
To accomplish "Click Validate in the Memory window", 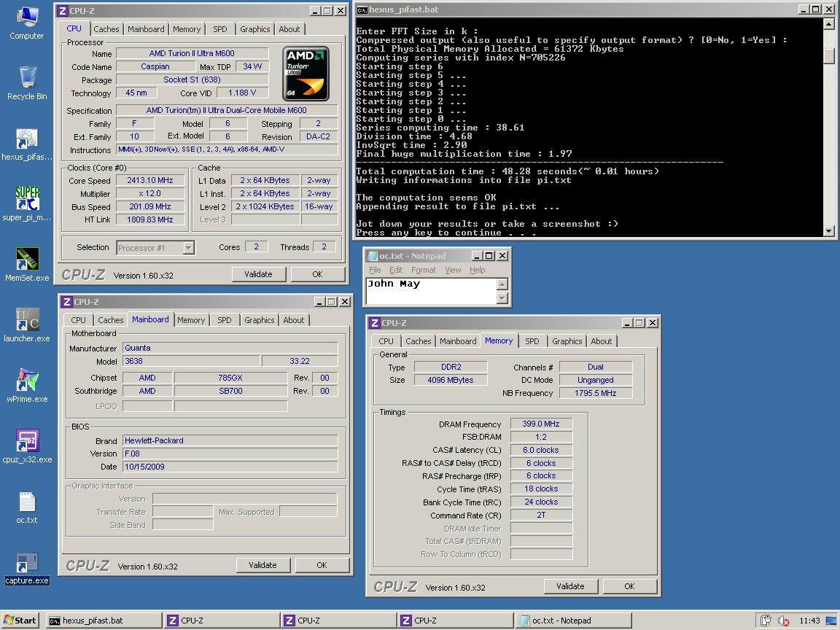I will [x=570, y=586].
